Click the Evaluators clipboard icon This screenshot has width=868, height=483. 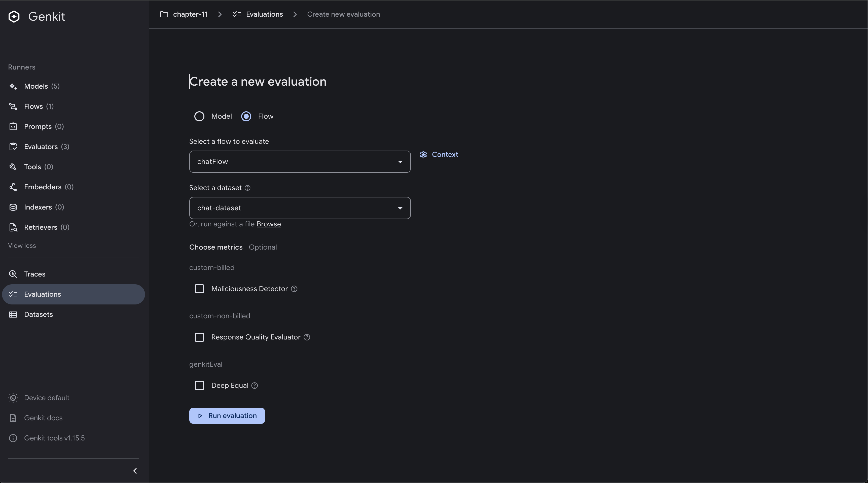[13, 147]
